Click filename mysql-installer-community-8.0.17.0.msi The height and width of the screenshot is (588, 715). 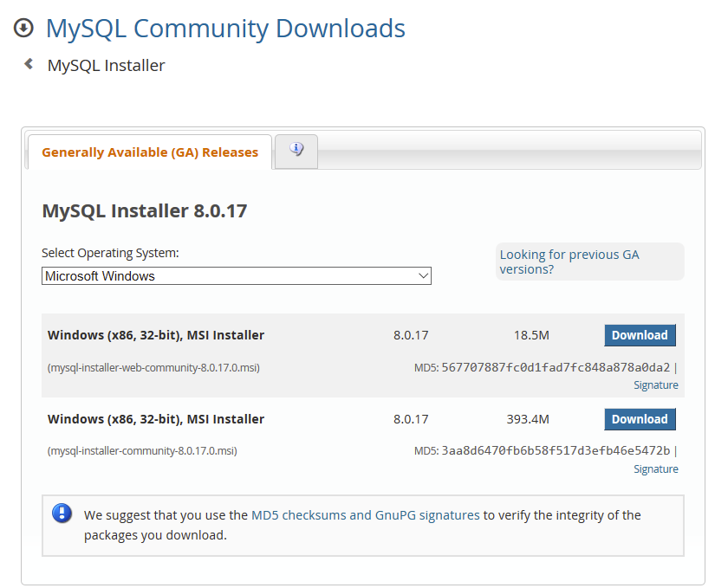coord(142,451)
